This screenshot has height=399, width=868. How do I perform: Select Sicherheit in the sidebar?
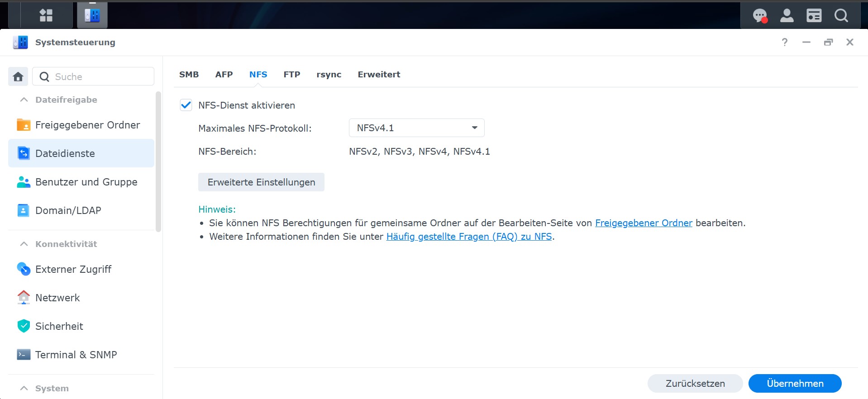tap(59, 326)
